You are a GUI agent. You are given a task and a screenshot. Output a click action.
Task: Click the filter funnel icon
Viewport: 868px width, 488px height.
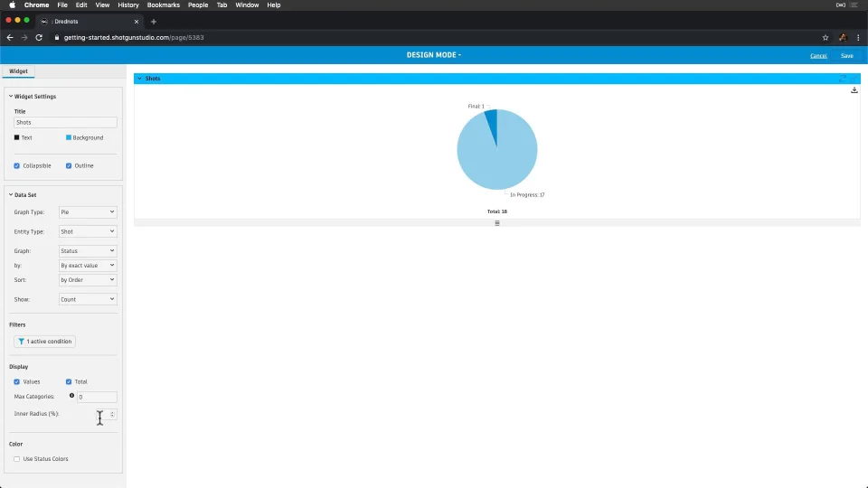[21, 342]
